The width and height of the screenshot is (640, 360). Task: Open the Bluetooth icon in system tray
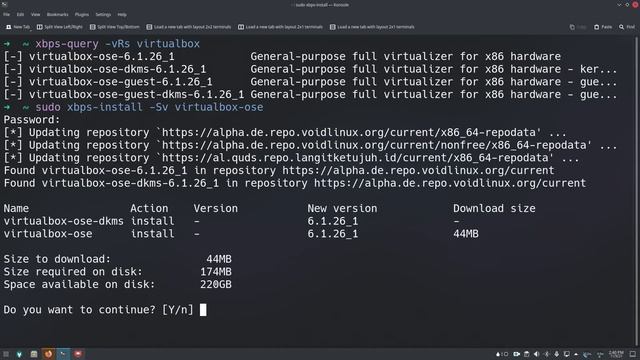(x=547, y=354)
